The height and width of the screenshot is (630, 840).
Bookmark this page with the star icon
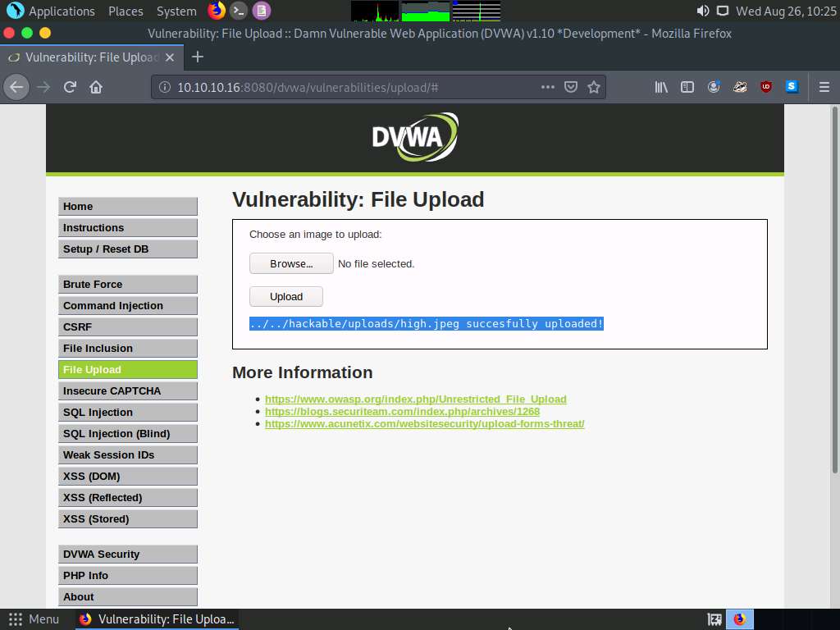[594, 87]
